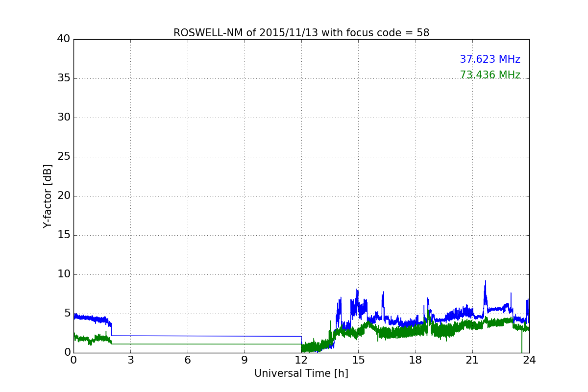The width and height of the screenshot is (588, 392).
Task: Click the x-axis tick label 12
Action: point(301,360)
